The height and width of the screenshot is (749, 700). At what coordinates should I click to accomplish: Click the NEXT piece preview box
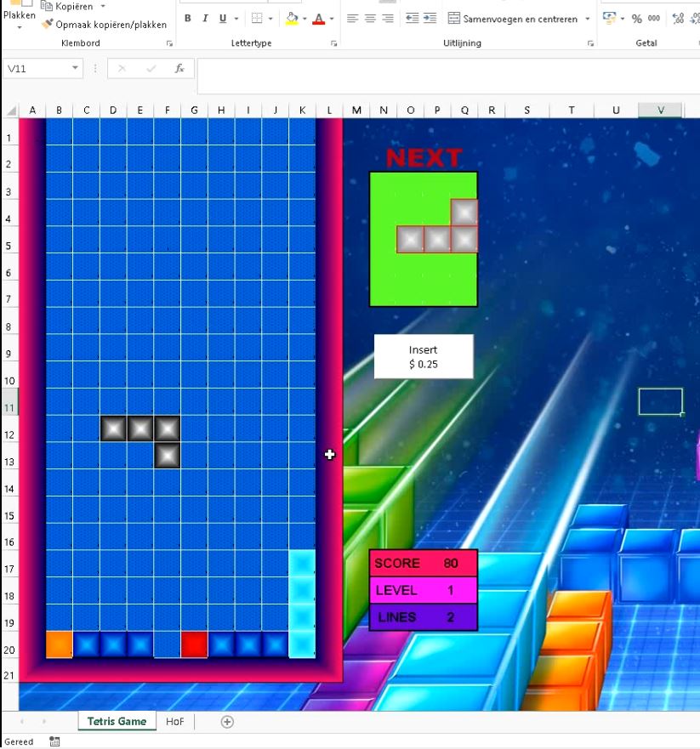pos(424,239)
